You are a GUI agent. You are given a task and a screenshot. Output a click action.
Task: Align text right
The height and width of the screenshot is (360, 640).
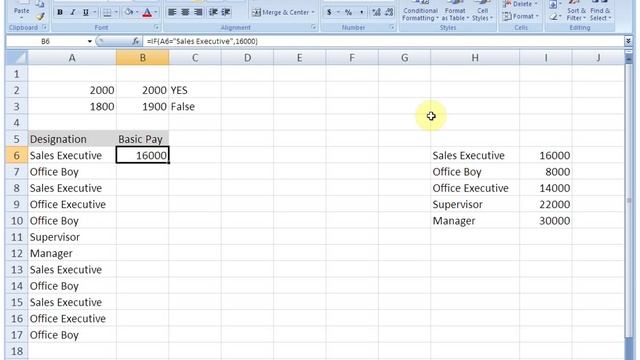coord(198,12)
